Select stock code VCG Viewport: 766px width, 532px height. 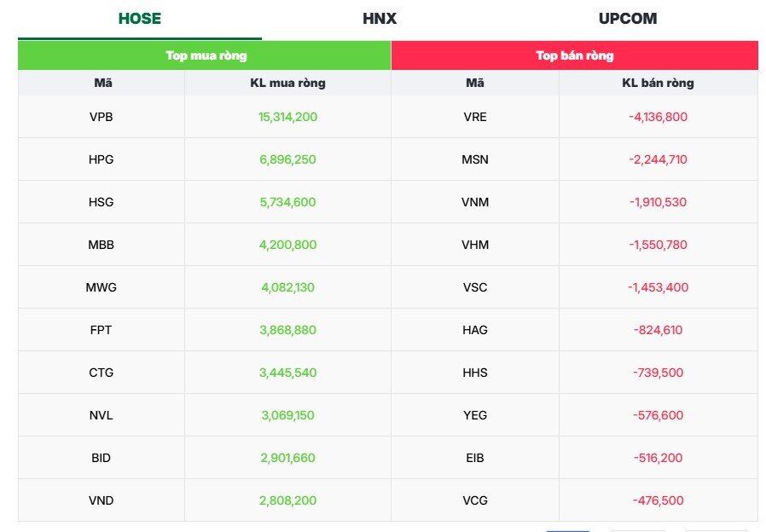click(x=475, y=500)
